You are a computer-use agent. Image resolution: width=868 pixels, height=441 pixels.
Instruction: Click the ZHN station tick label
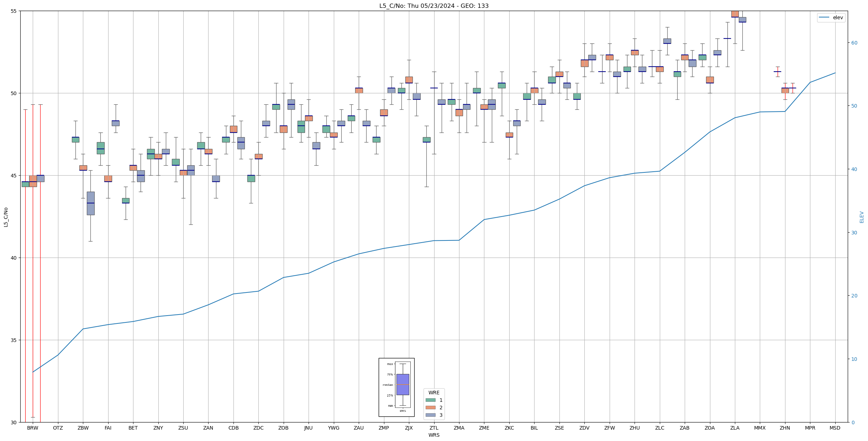[785, 428]
